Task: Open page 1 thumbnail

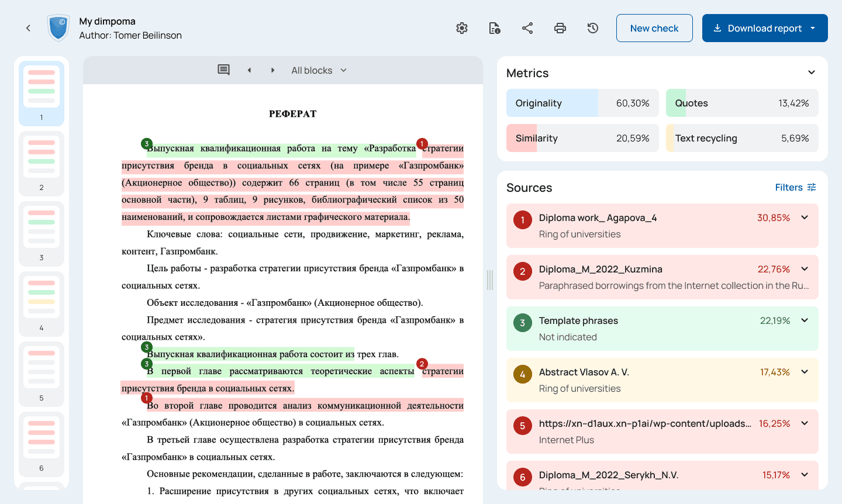Action: tap(42, 94)
